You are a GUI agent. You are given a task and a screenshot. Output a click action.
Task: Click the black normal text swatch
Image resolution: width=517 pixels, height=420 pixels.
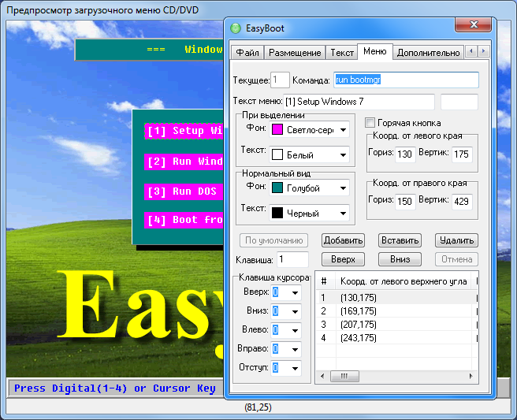point(277,213)
